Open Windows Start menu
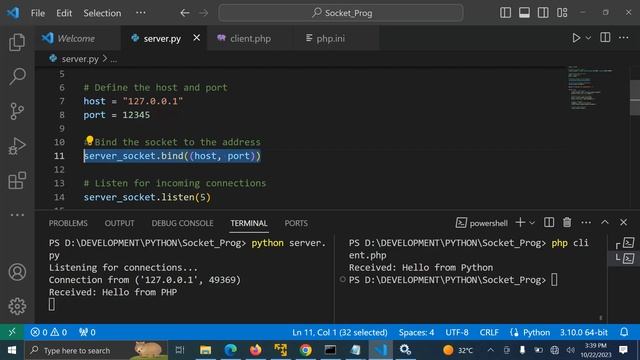The height and width of the screenshot is (360, 640). click(12, 350)
